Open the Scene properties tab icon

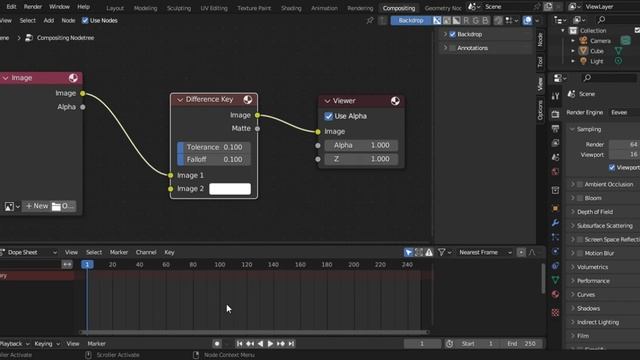[555, 158]
